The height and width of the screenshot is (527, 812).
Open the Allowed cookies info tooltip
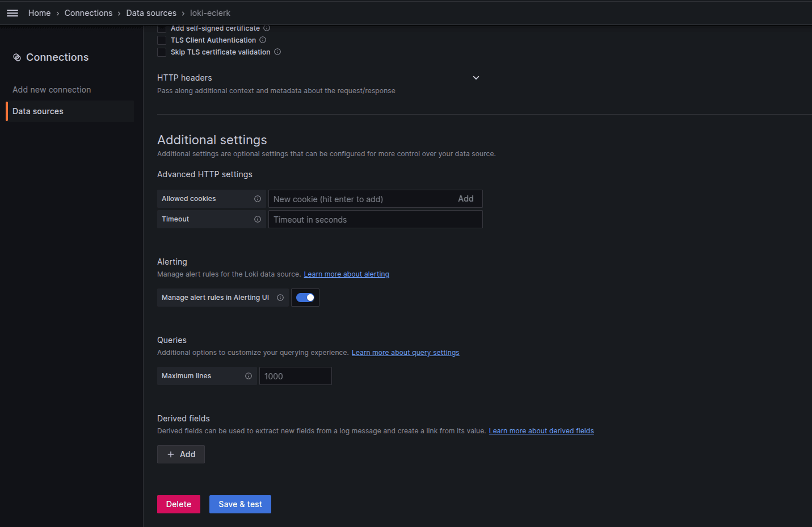pos(258,198)
